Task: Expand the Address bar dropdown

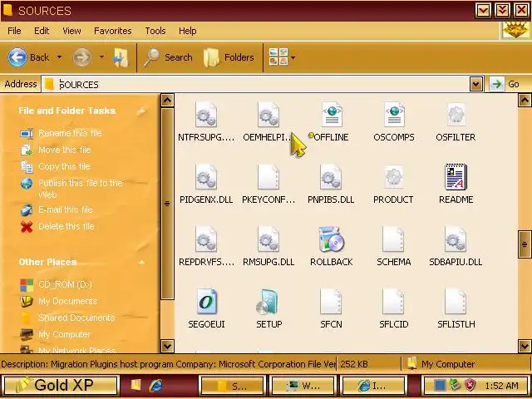Action: pyautogui.click(x=476, y=84)
